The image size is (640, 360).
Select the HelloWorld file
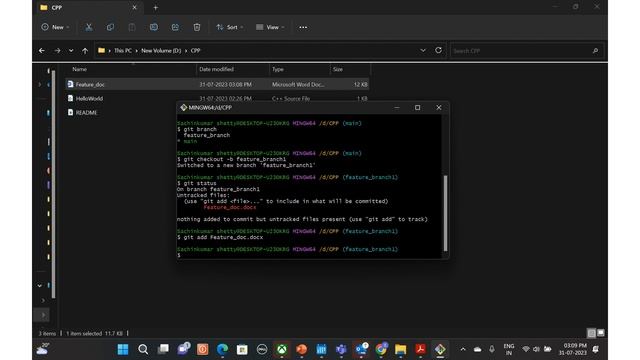tap(89, 98)
